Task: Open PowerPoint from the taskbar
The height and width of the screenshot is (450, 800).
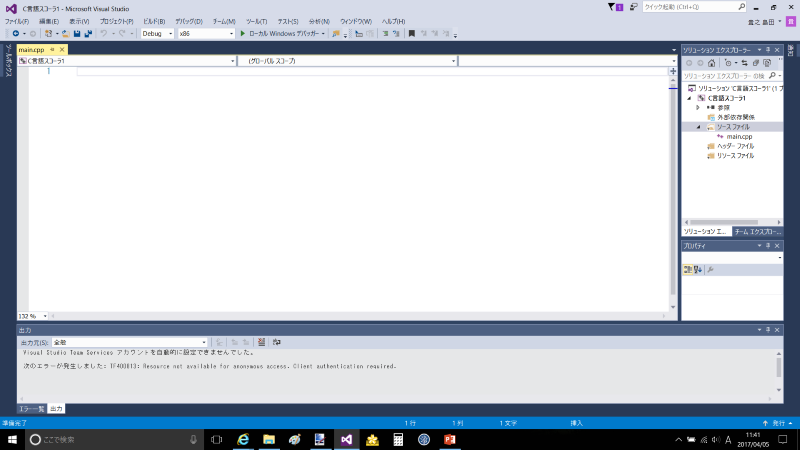Action: (x=449, y=439)
